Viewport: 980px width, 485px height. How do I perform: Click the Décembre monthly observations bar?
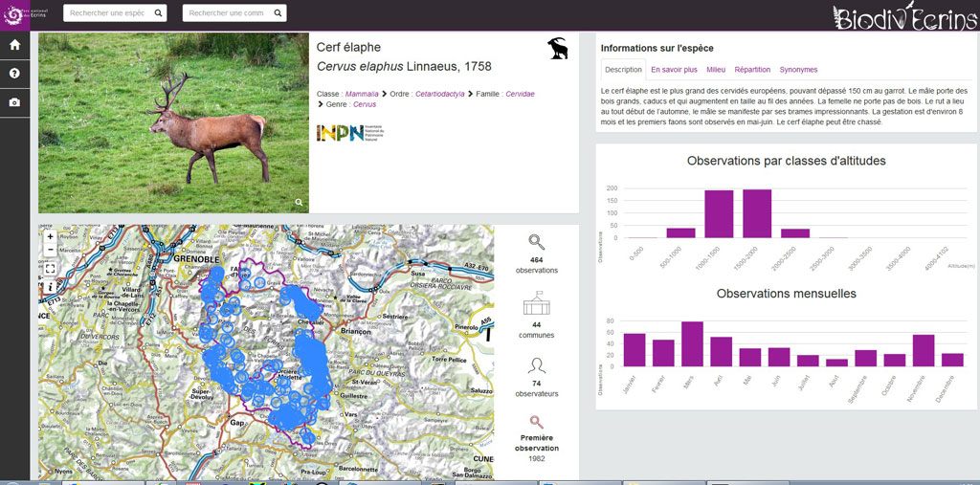[x=952, y=360]
